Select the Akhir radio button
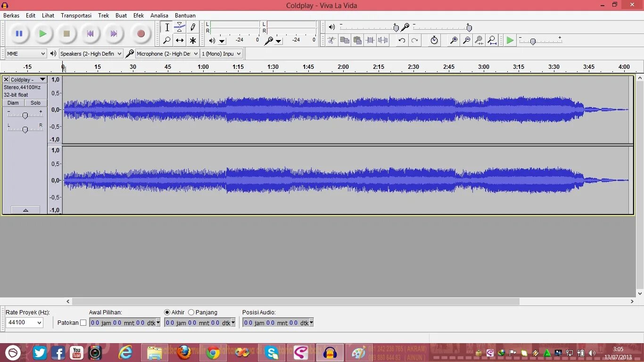Viewport: 644px width, 362px height. (167, 312)
